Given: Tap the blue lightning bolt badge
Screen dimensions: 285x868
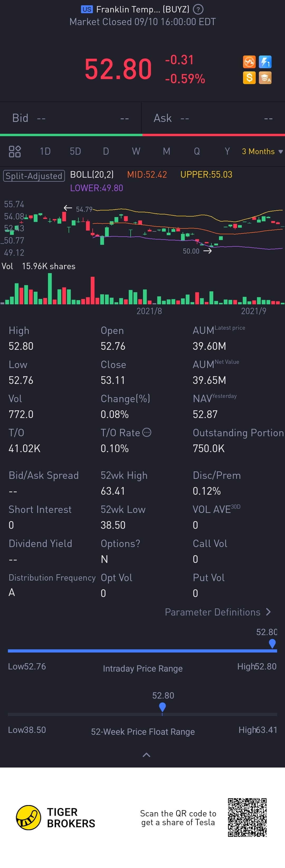Looking at the screenshot, I should 265,62.
